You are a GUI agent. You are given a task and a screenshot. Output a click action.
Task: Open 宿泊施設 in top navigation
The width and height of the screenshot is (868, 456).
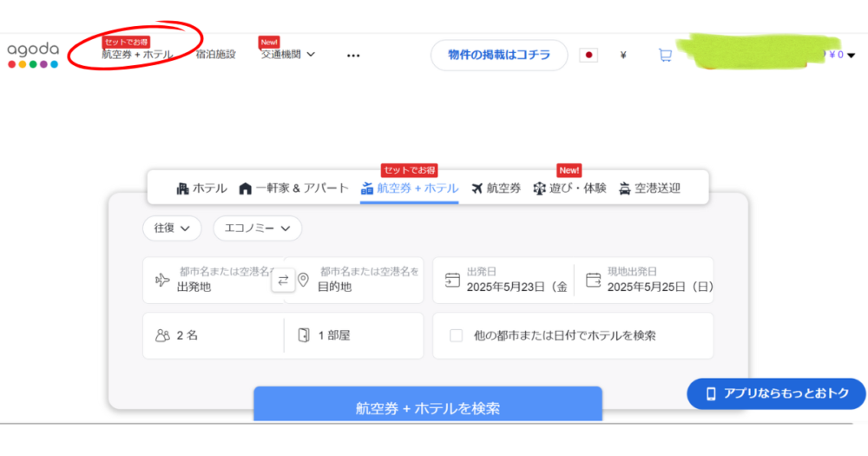pyautogui.click(x=215, y=55)
